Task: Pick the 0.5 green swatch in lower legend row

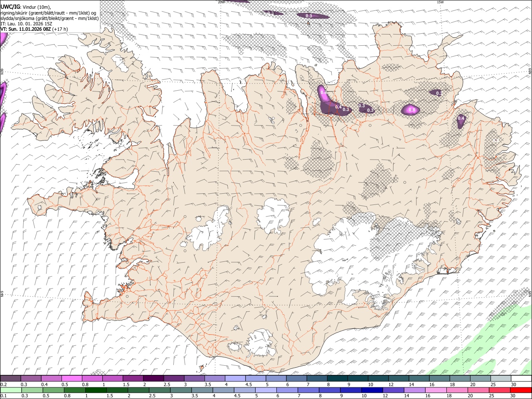Action: point(53,390)
